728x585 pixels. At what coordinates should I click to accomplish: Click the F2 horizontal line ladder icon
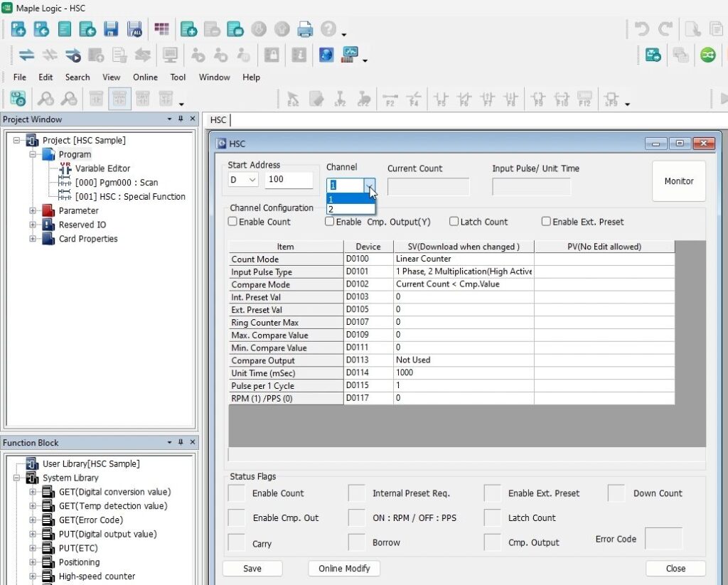390,99
